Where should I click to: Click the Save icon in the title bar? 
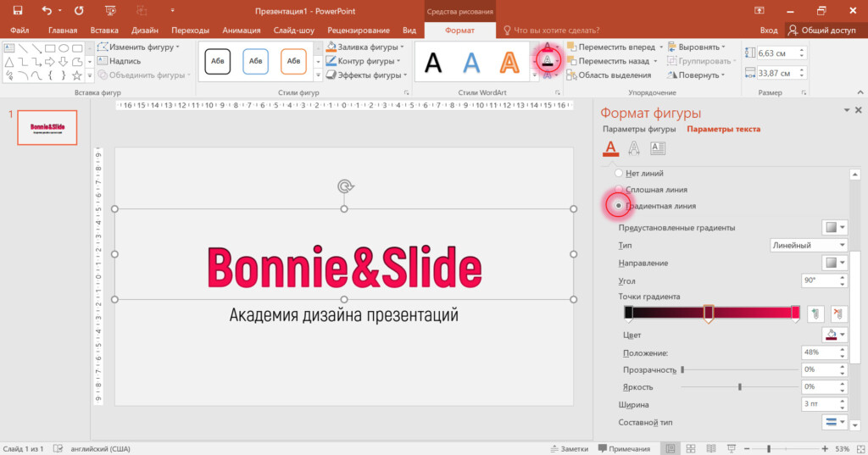pyautogui.click(x=17, y=11)
